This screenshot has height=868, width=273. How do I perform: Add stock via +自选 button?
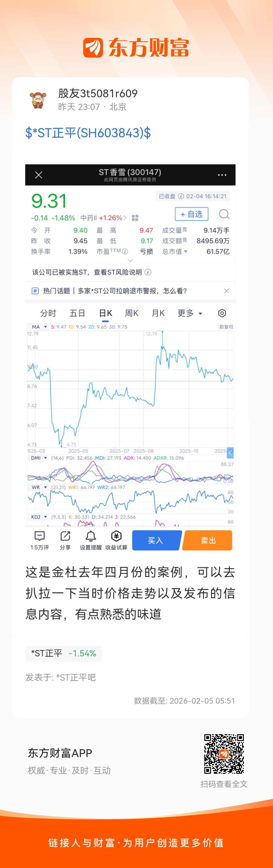pos(191,214)
